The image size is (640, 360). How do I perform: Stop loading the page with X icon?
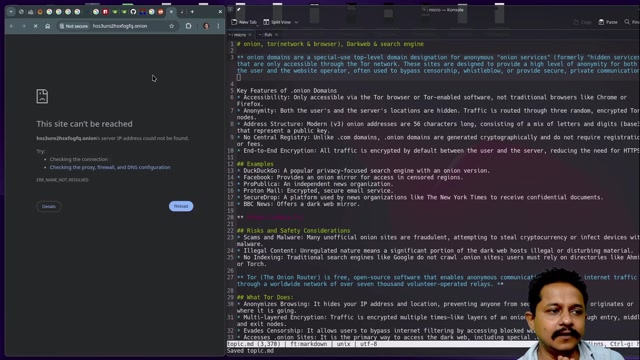(x=36, y=26)
